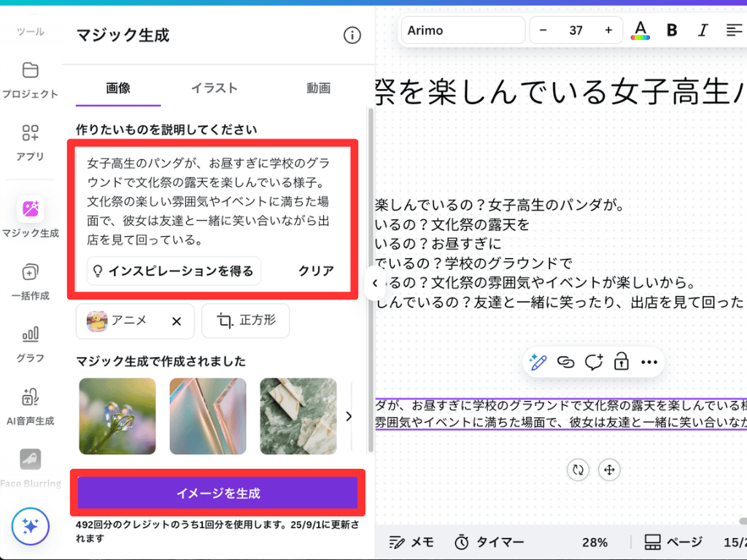The width and height of the screenshot is (747, 560).
Task: Click the magic write pencil icon in floating toolbar
Action: click(x=538, y=362)
